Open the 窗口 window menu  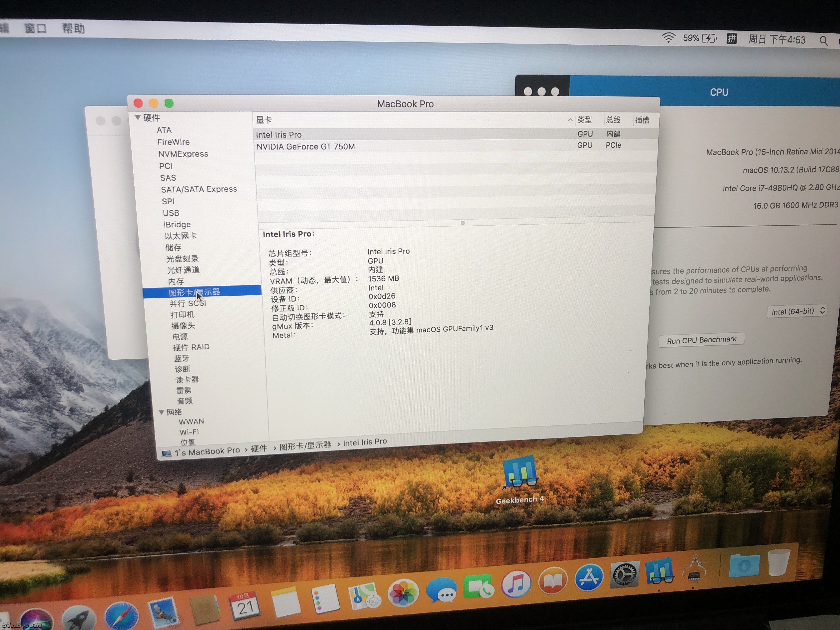tap(35, 28)
